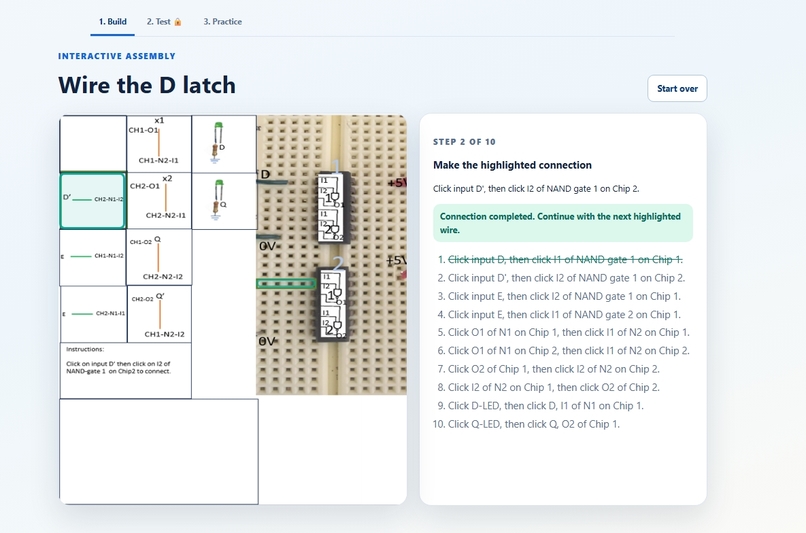Select the highlighted D' to CH2-N1-I2 wire cell
806x533 pixels.
[x=93, y=200]
